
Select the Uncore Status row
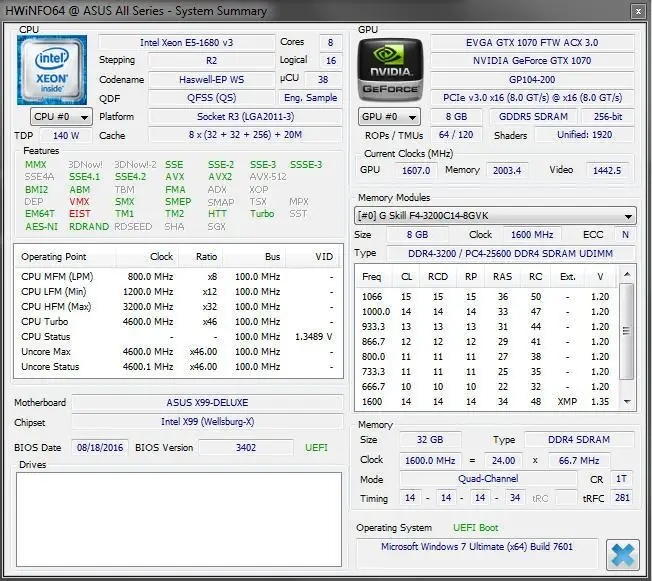click(178, 367)
